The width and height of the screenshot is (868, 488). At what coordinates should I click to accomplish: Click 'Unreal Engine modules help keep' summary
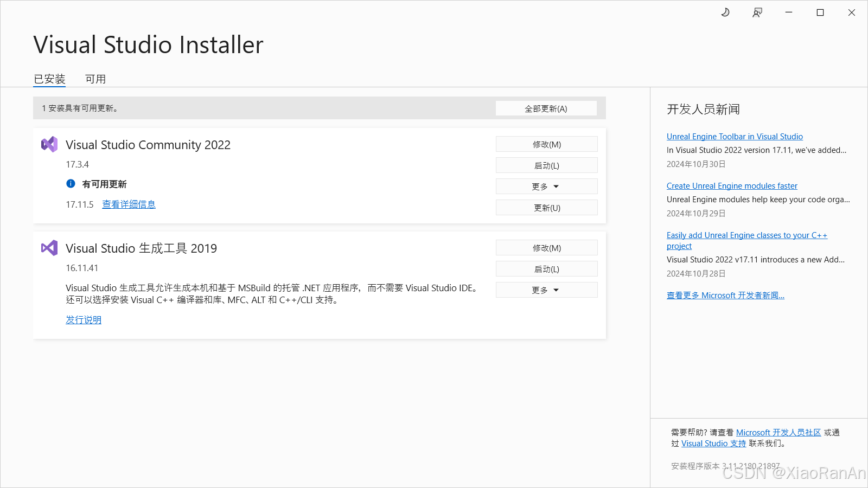pos(758,200)
